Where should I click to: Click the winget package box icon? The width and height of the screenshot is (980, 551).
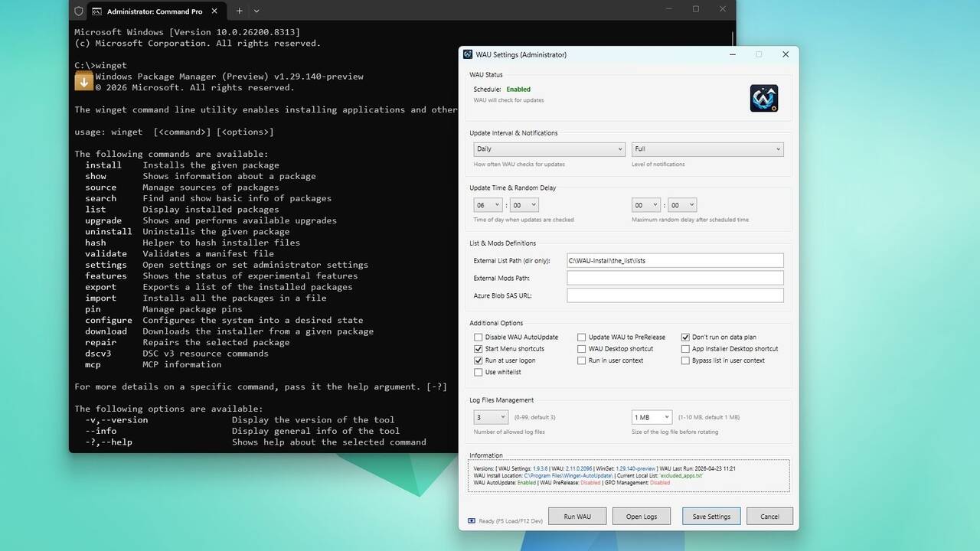(83, 80)
